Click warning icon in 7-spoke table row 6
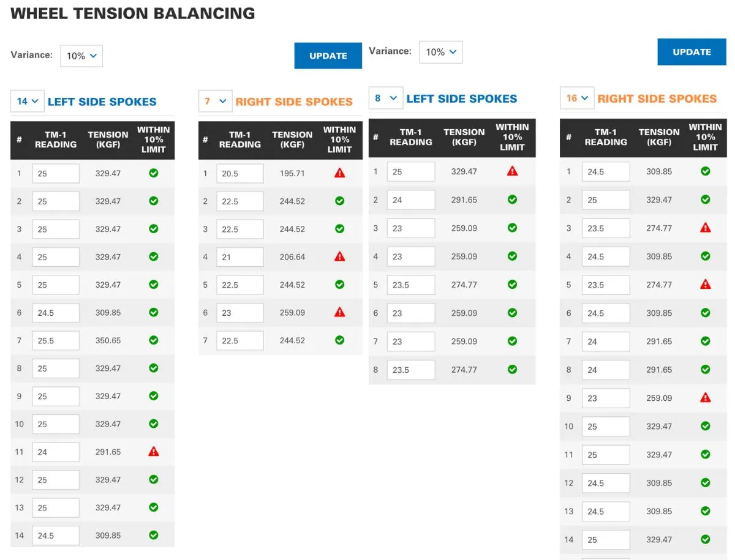This screenshot has width=735, height=560. click(x=340, y=312)
